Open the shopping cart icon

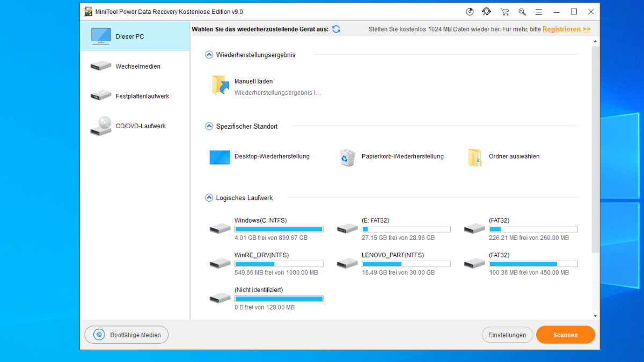point(504,12)
